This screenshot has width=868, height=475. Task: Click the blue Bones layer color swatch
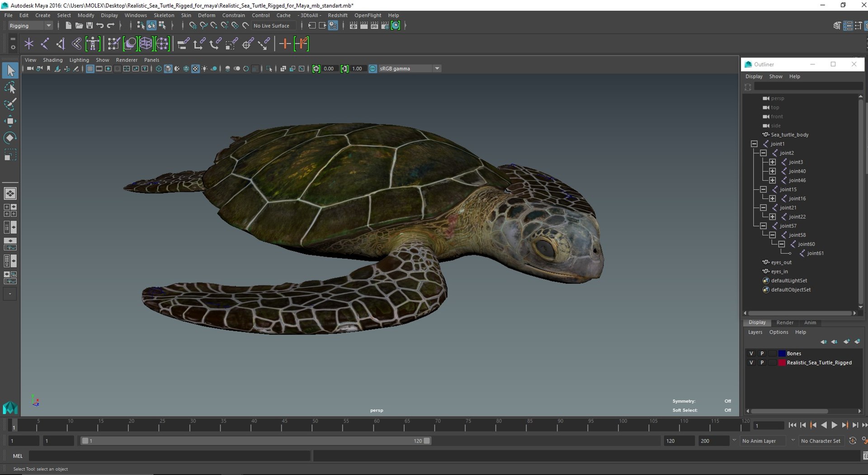[x=782, y=353]
